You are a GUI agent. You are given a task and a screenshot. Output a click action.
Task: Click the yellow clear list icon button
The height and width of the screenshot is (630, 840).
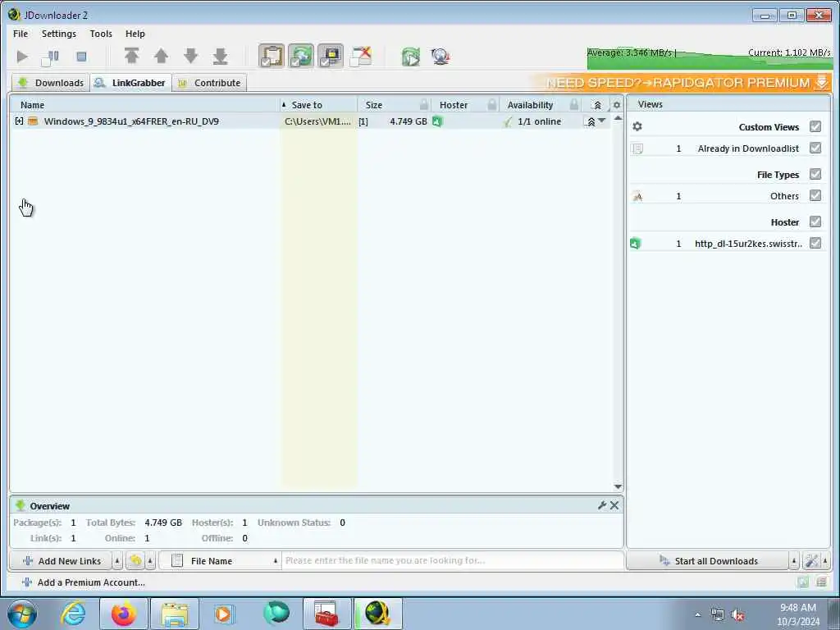click(x=135, y=561)
